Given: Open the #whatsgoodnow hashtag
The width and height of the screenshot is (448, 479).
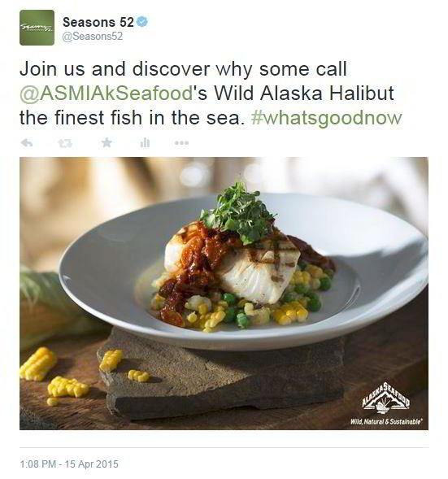Looking at the screenshot, I should (x=326, y=118).
